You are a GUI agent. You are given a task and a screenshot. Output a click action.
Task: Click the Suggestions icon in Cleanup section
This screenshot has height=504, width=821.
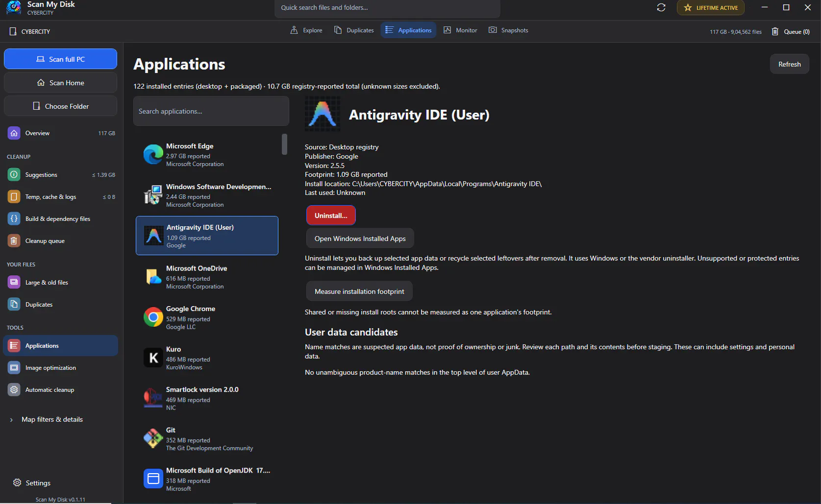tap(14, 174)
